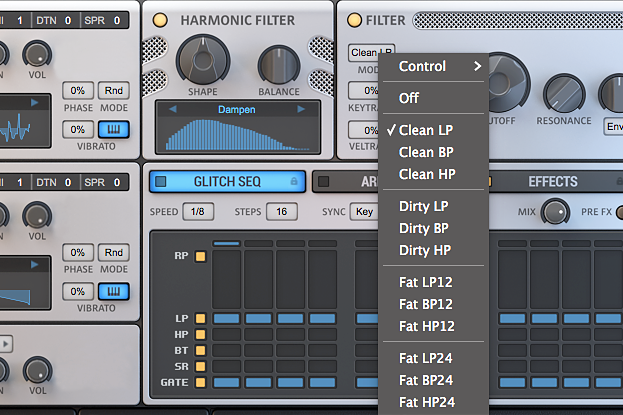Toggle second oscillator keyboard vibrato button
Image resolution: width=623 pixels, height=415 pixels.
[114, 291]
